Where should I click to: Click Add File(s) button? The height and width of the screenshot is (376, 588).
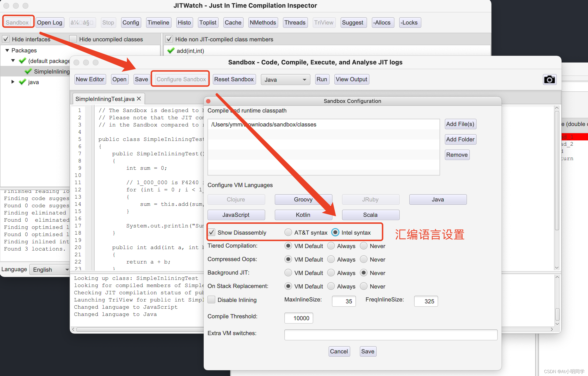tap(460, 124)
